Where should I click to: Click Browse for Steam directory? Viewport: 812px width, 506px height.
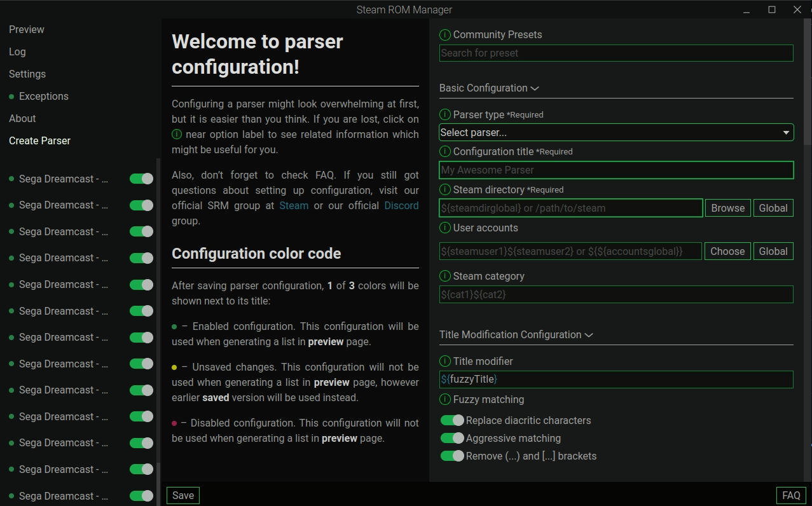coord(727,208)
